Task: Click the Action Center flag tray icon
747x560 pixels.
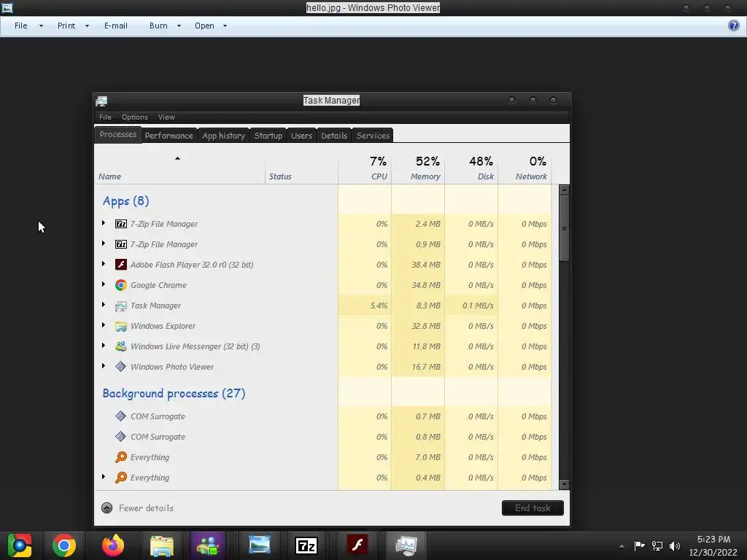Action: 639,545
